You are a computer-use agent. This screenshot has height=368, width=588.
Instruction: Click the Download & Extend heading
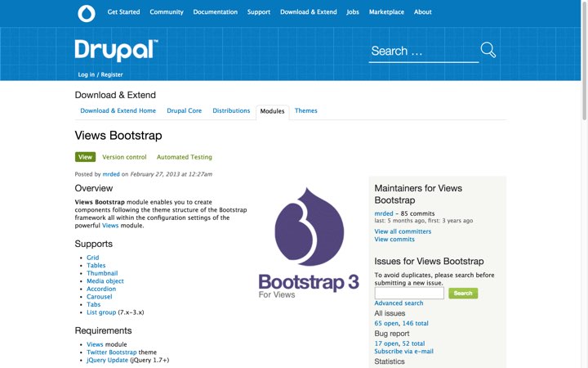(x=115, y=95)
